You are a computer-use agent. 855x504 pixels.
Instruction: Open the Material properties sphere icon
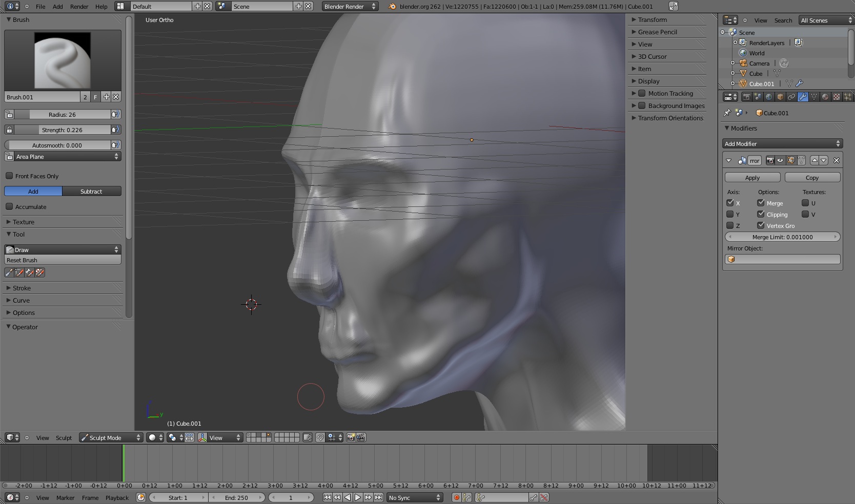coord(825,97)
